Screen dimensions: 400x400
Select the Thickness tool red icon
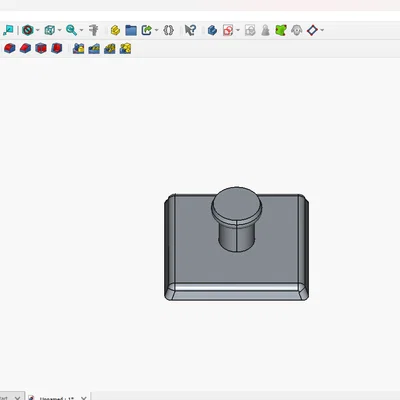tap(56, 49)
